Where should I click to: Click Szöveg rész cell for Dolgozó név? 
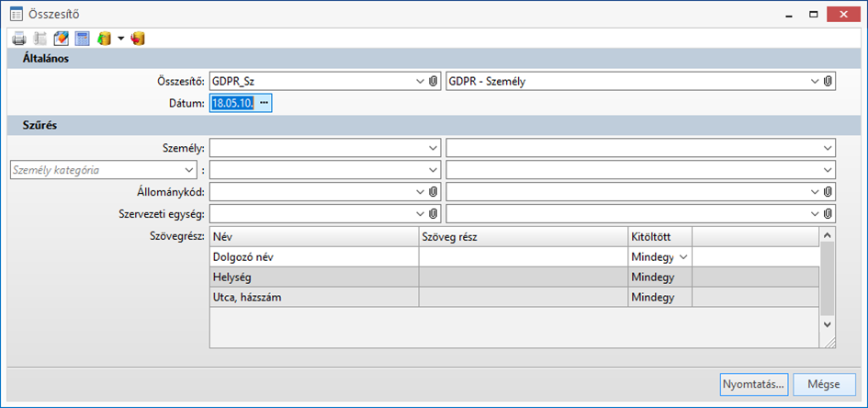point(523,257)
